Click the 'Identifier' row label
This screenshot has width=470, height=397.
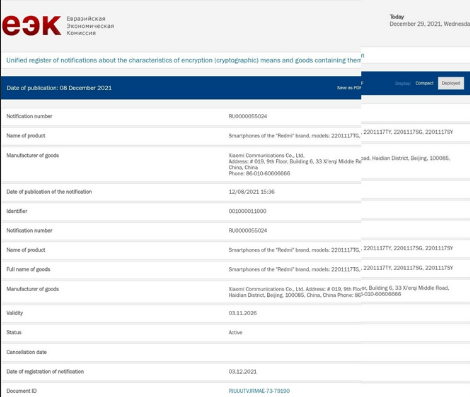17,211
